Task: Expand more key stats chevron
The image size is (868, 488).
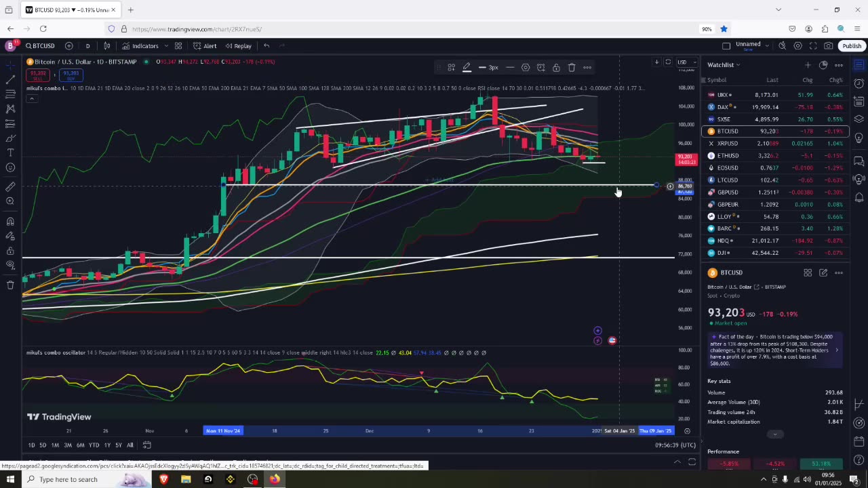Action: [x=775, y=434]
